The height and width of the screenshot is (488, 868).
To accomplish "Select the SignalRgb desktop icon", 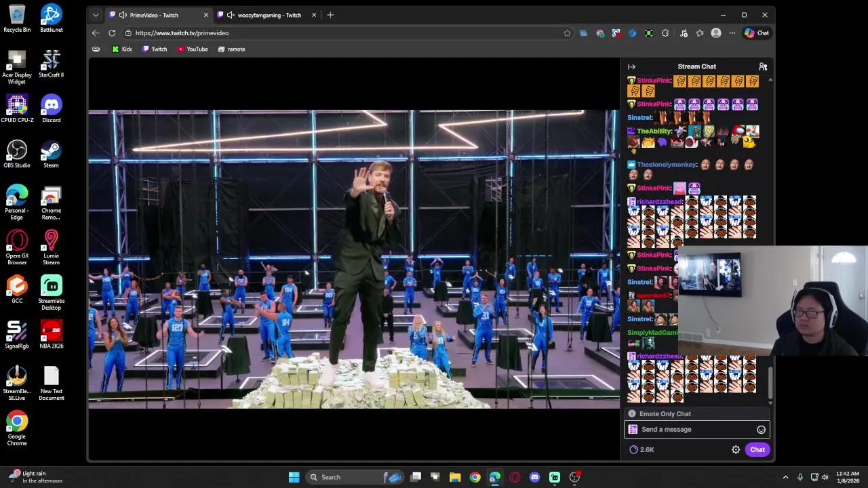I will click(17, 334).
